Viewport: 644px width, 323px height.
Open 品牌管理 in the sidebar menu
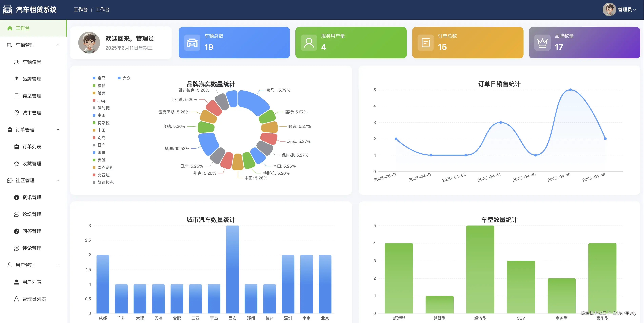click(32, 79)
